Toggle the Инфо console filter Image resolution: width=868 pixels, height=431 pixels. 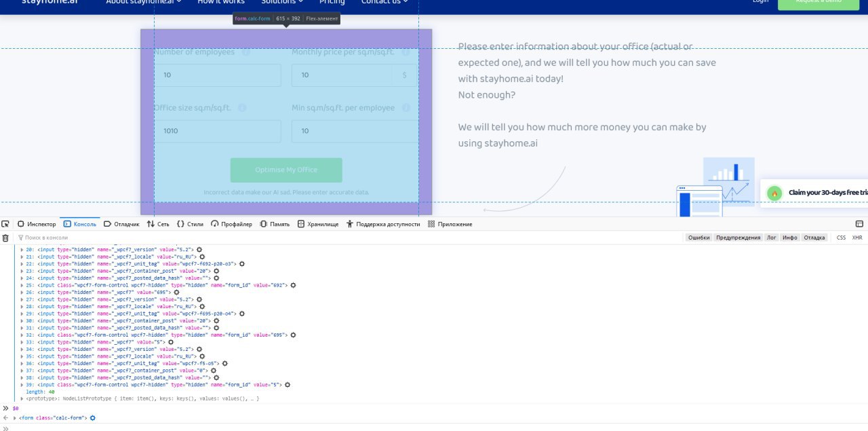[789, 238]
